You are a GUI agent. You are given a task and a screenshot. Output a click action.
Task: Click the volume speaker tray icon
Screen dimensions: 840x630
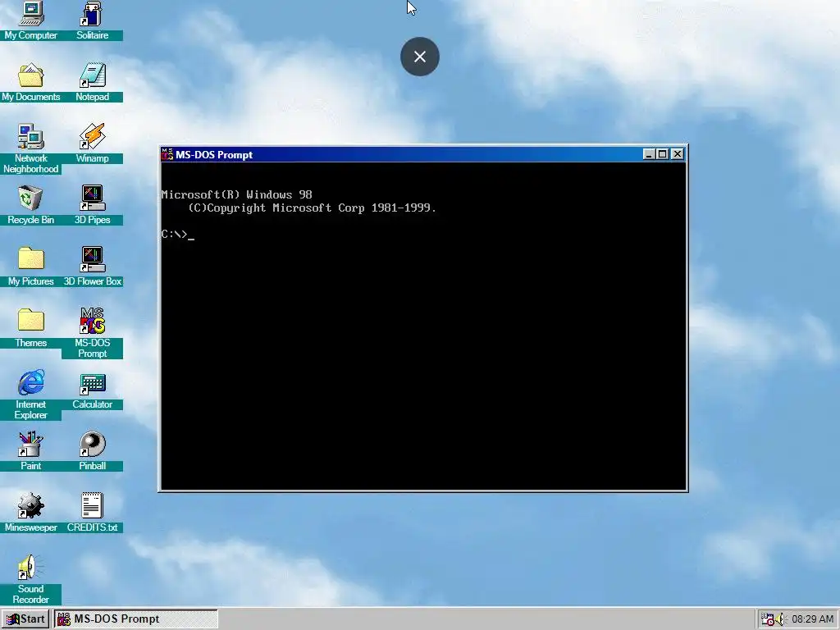coord(780,619)
